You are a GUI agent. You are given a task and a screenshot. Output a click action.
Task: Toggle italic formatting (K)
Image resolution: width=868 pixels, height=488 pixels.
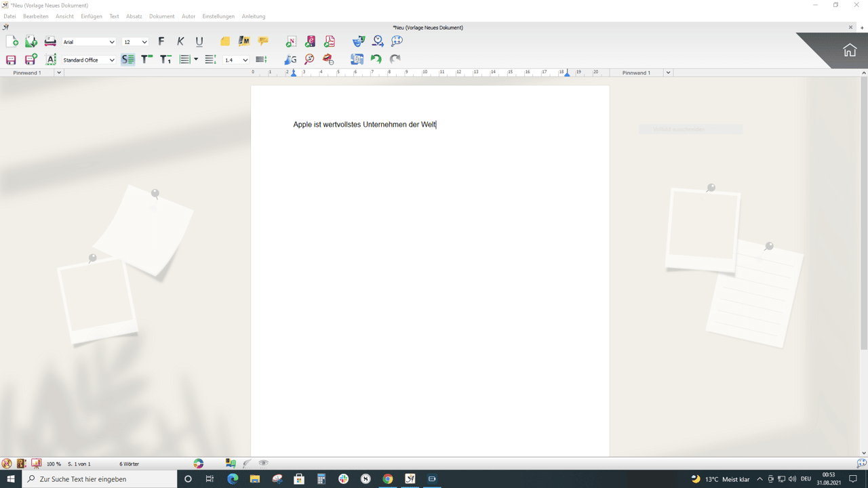coord(180,41)
